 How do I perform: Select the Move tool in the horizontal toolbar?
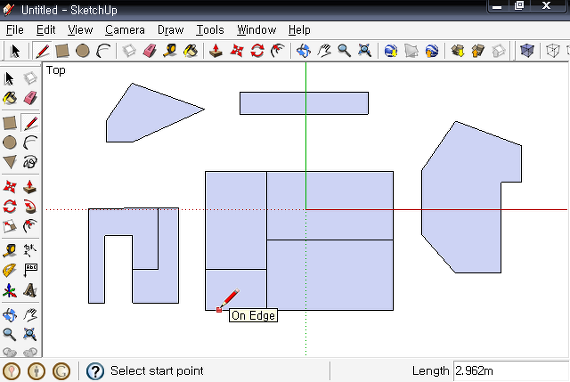(x=237, y=51)
